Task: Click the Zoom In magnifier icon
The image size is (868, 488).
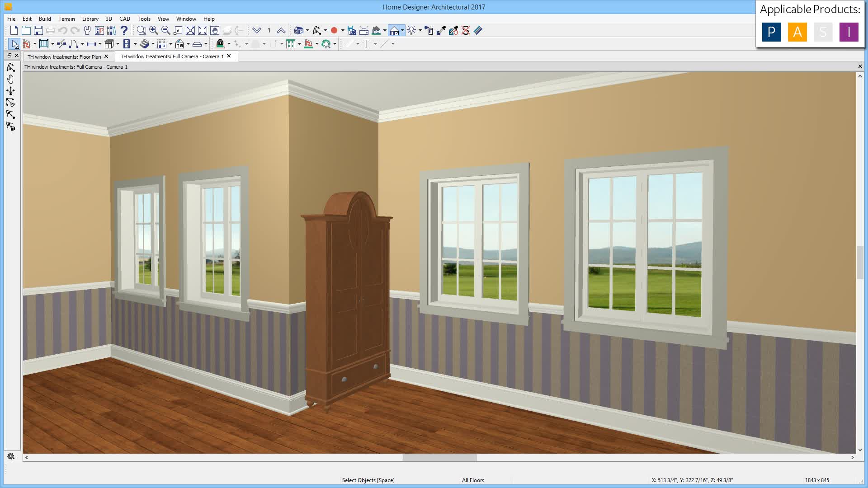Action: pos(154,31)
